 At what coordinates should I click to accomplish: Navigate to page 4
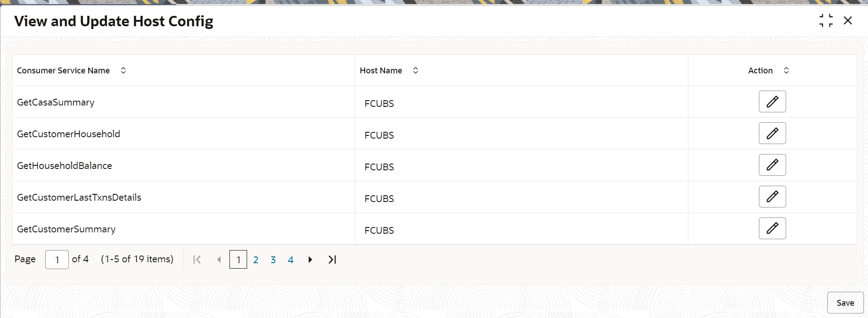pyautogui.click(x=291, y=260)
